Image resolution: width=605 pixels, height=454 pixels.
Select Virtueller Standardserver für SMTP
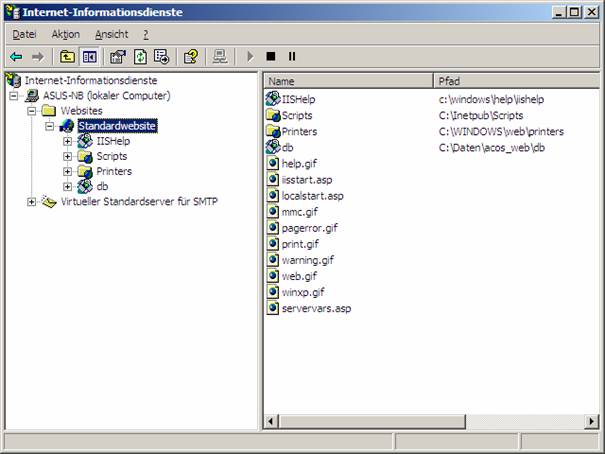139,201
